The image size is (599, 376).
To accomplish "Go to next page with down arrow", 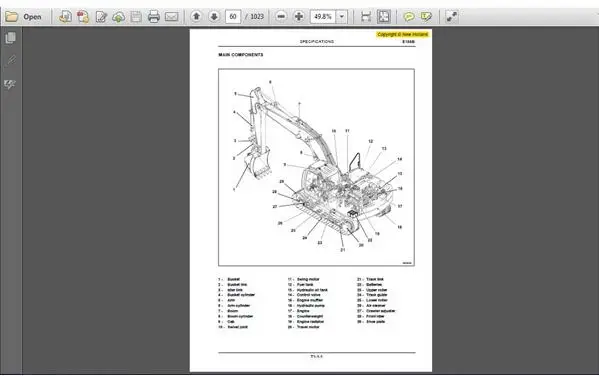I will coord(214,16).
